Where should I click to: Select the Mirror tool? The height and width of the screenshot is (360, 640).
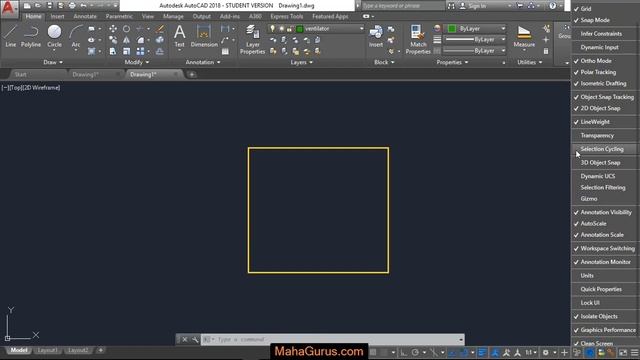pos(127,40)
